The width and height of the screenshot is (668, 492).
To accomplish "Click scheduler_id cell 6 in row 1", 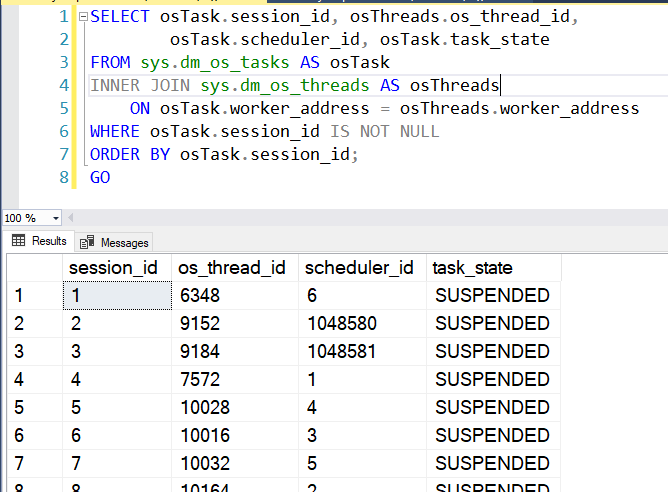I will click(363, 295).
